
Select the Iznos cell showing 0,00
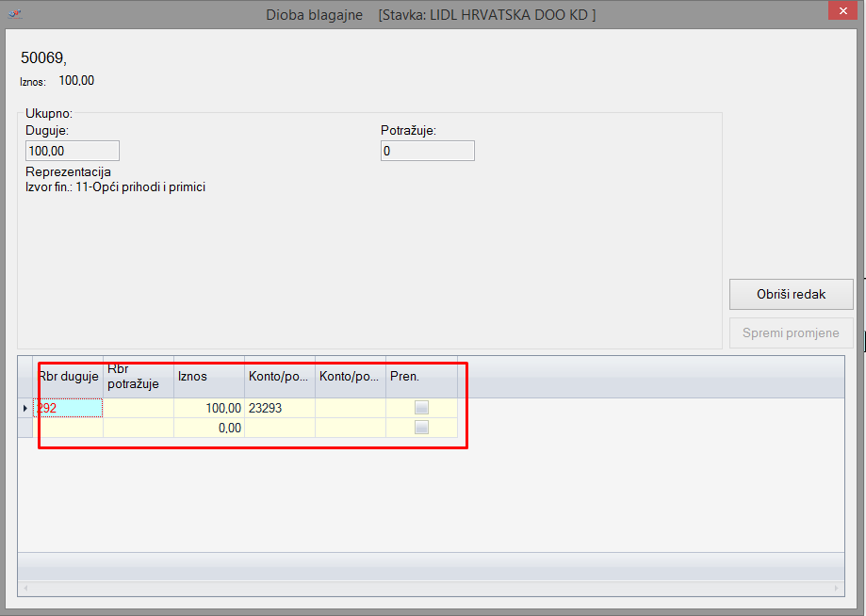[208, 428]
